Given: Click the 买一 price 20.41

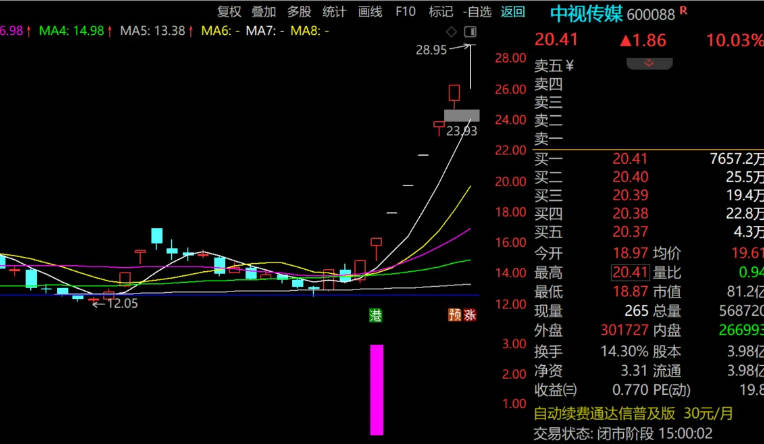Looking at the screenshot, I should point(630,159).
